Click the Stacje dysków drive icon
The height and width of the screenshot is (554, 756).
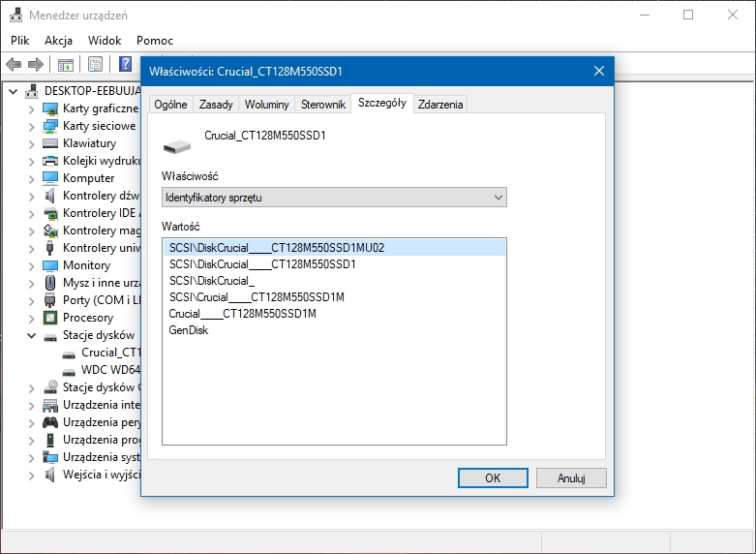tap(50, 336)
